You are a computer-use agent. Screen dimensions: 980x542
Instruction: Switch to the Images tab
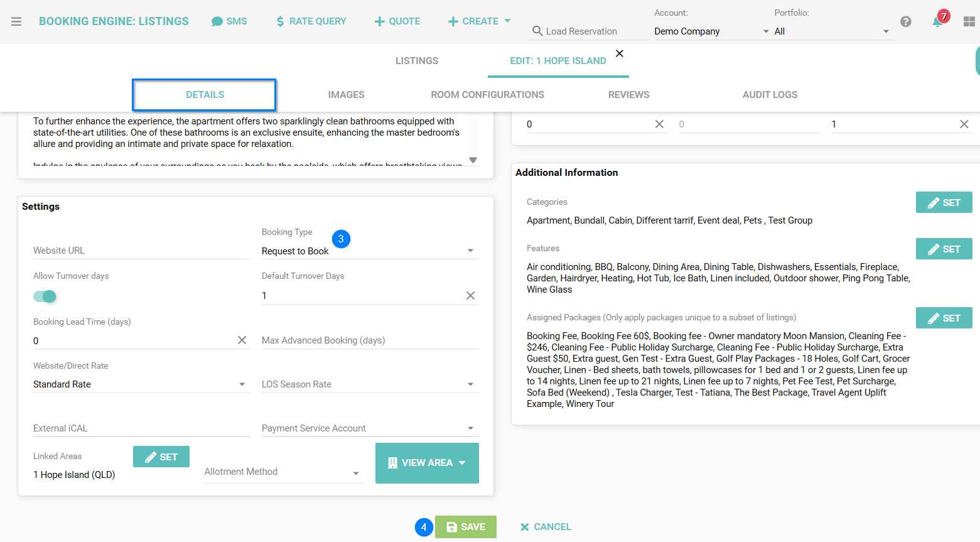click(346, 95)
